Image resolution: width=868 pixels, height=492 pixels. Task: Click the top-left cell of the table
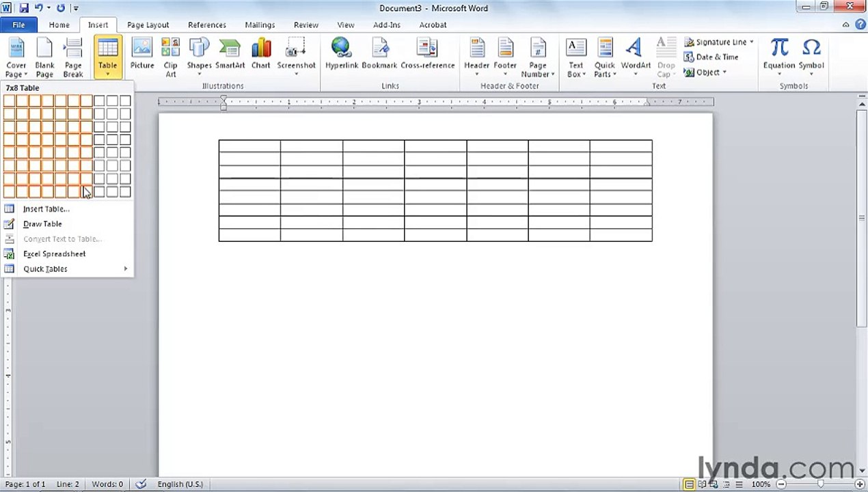[249, 146]
